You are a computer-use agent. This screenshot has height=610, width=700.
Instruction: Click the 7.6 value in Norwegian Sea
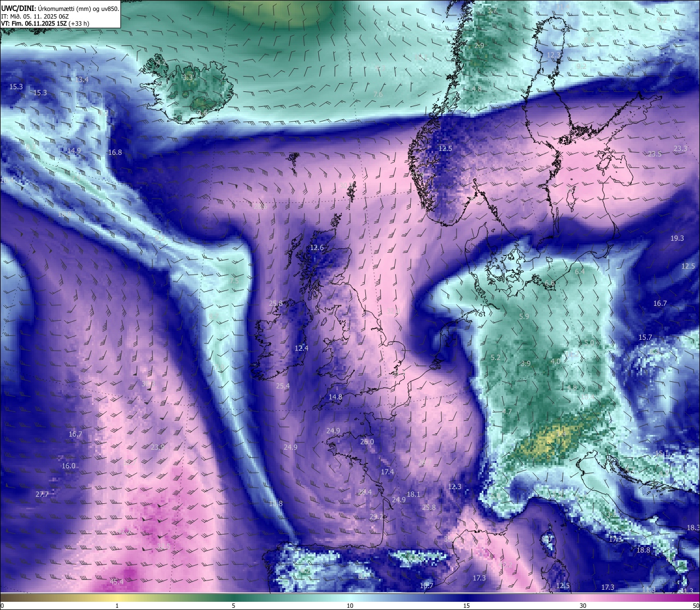378,95
